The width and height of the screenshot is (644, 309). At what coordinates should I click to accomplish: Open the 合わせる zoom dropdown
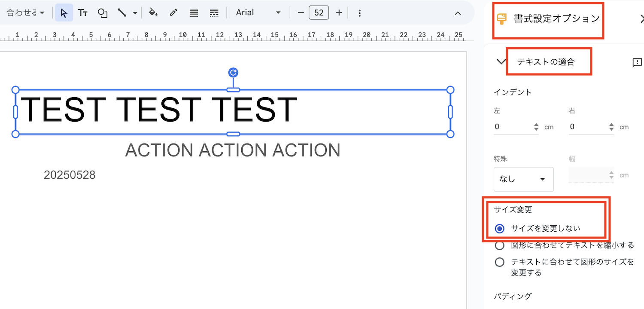[26, 13]
